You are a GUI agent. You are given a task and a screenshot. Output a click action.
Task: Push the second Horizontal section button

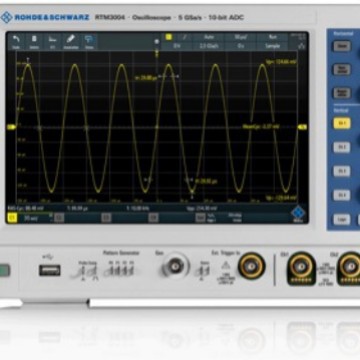click(342, 70)
